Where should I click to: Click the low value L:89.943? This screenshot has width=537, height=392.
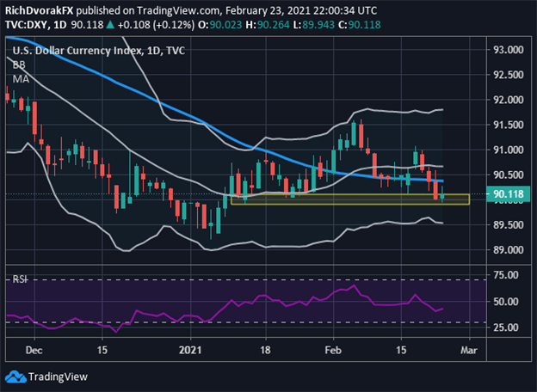[314, 25]
